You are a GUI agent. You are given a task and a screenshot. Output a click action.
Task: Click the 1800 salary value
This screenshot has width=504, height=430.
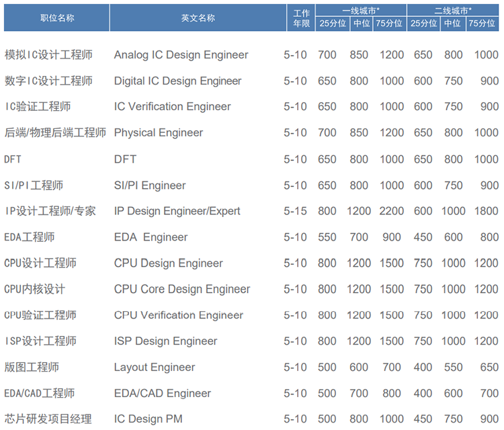pyautogui.click(x=486, y=211)
